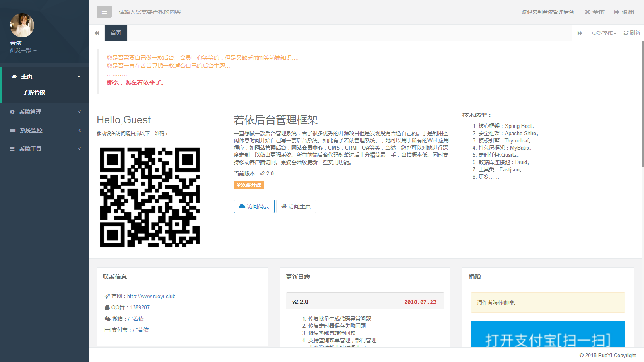Click the home icon beside 主页
644x362 pixels.
(14, 76)
